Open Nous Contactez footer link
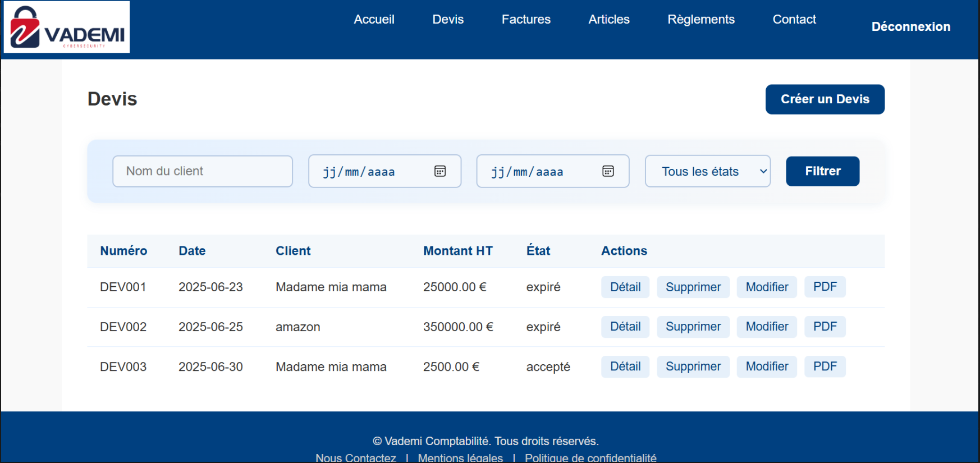The width and height of the screenshot is (980, 463). (356, 457)
